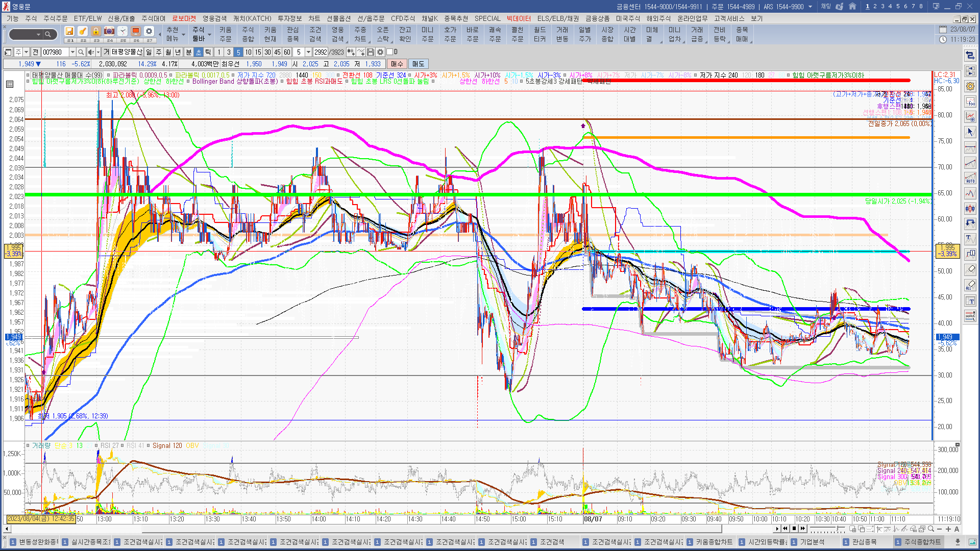Click the stock search magnifier icon
980x551 pixels.
(81, 52)
